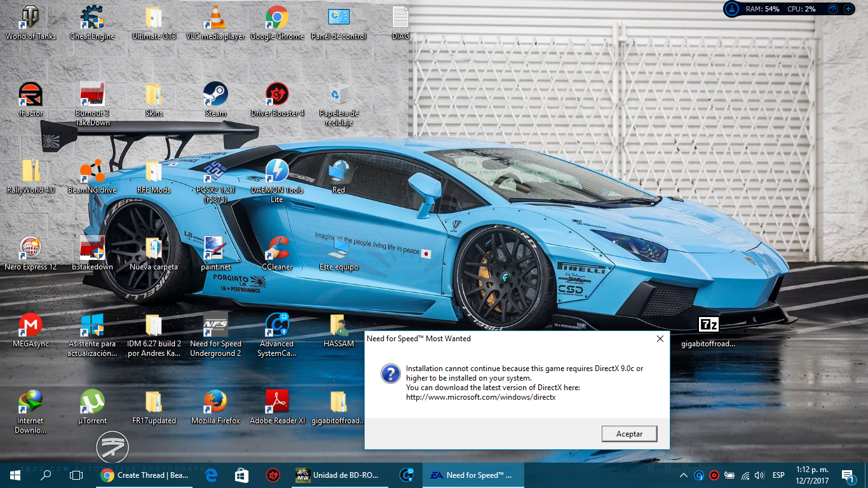Open Asistente para actualización shortcut
Image resolution: width=868 pixels, height=488 pixels.
click(92, 335)
